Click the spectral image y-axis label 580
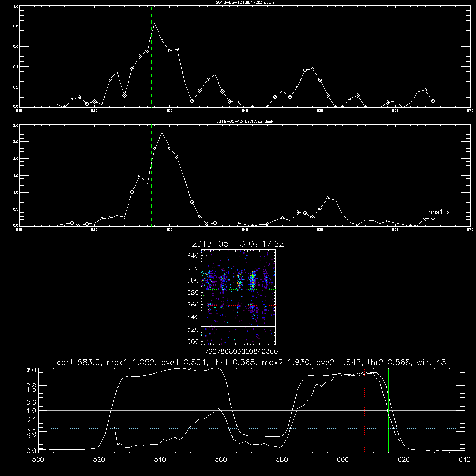476x476 pixels. (x=193, y=293)
